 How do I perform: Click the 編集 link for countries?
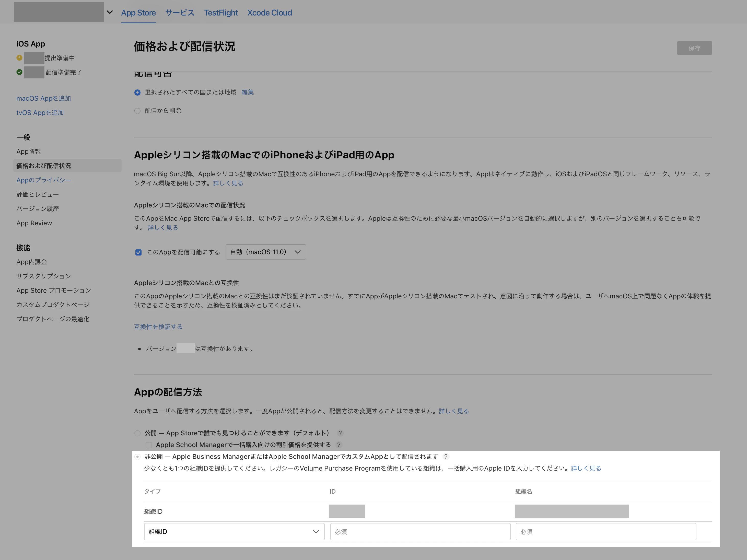coord(248,92)
